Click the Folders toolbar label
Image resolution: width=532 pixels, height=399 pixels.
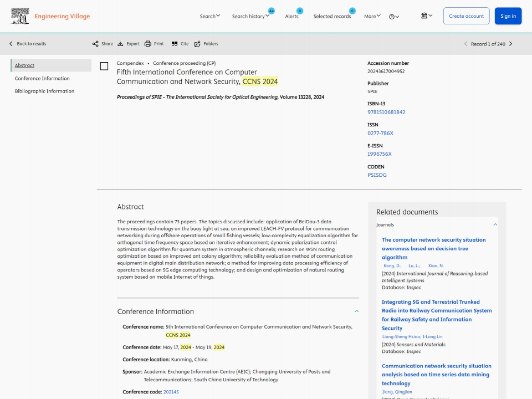coord(211,44)
